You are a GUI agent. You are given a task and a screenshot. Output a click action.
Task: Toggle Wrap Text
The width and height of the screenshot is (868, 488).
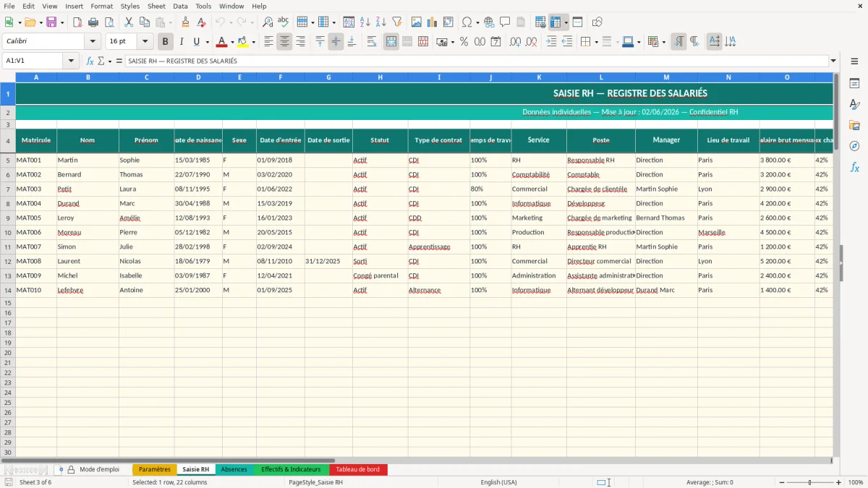(372, 42)
